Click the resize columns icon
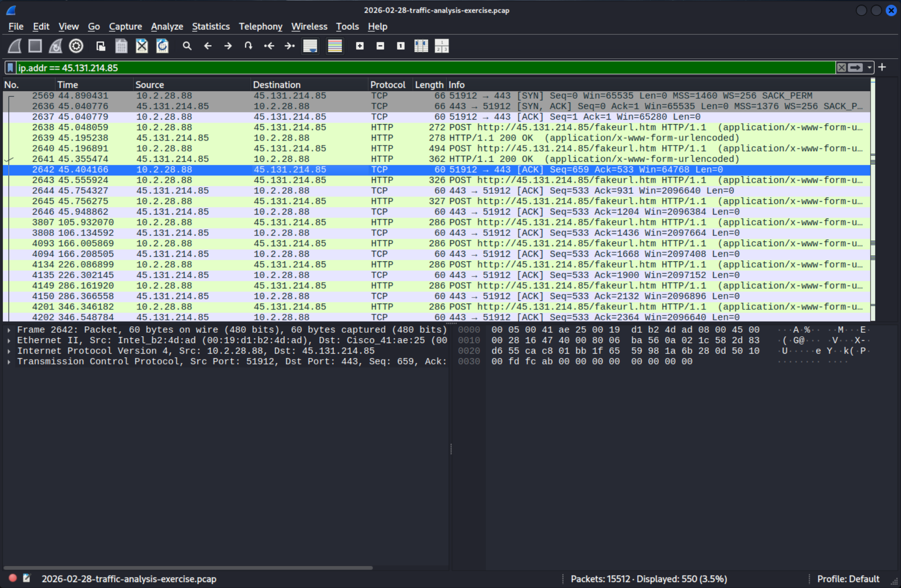This screenshot has height=588, width=901. click(x=421, y=46)
